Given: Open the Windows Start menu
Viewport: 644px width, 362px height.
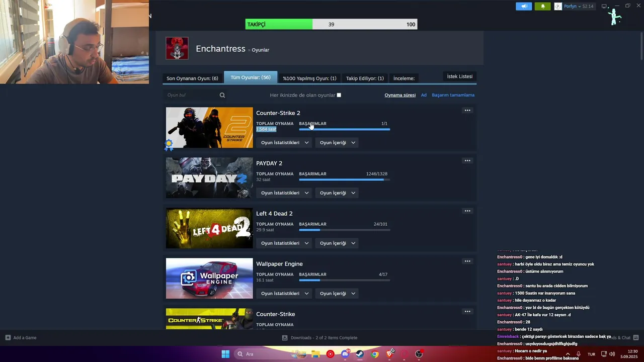Looking at the screenshot, I should click(225, 354).
